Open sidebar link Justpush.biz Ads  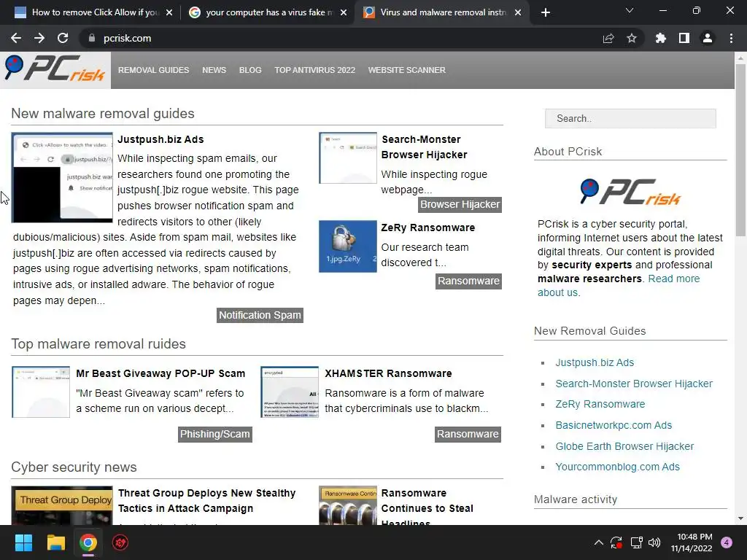[595, 362]
